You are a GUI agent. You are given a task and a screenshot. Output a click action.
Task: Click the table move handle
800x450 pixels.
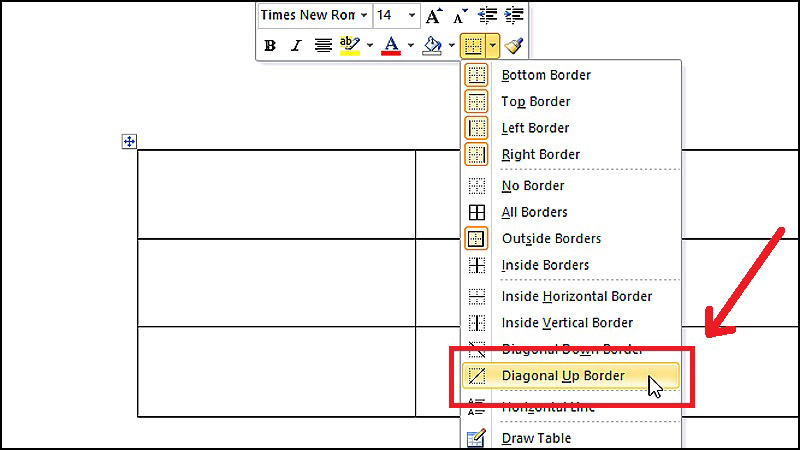click(x=129, y=141)
